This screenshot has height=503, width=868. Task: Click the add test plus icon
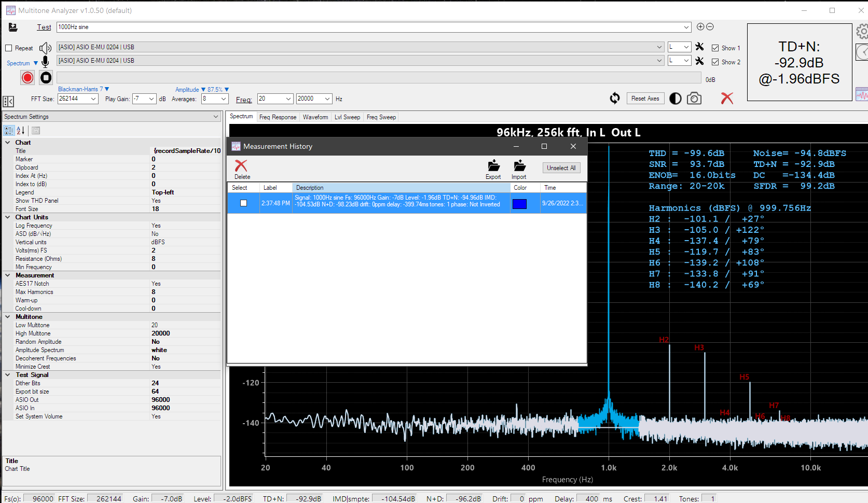pos(700,26)
